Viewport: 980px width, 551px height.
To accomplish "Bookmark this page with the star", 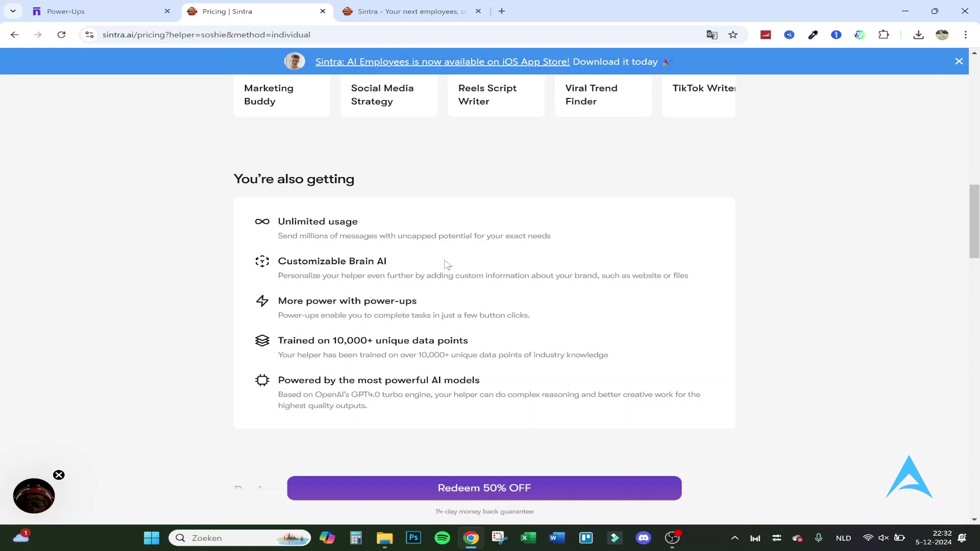I will tap(733, 35).
